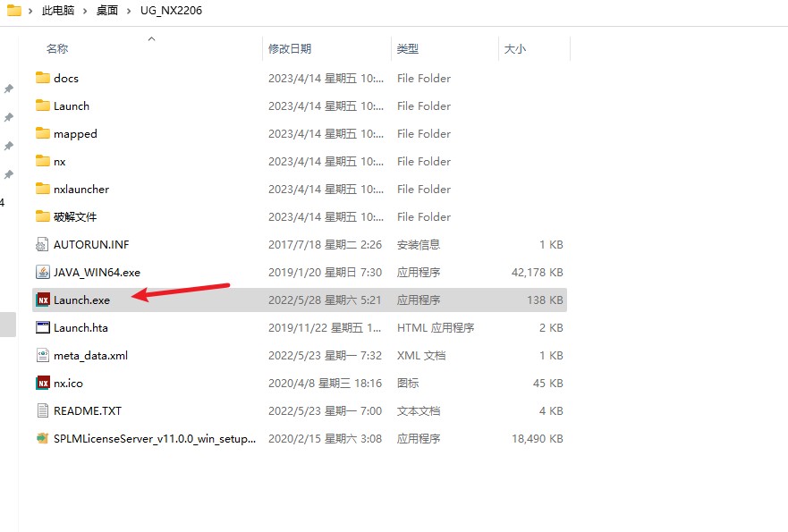Select the SPLMLicenseServer_v11.0.0_win_setup file name

[155, 438]
